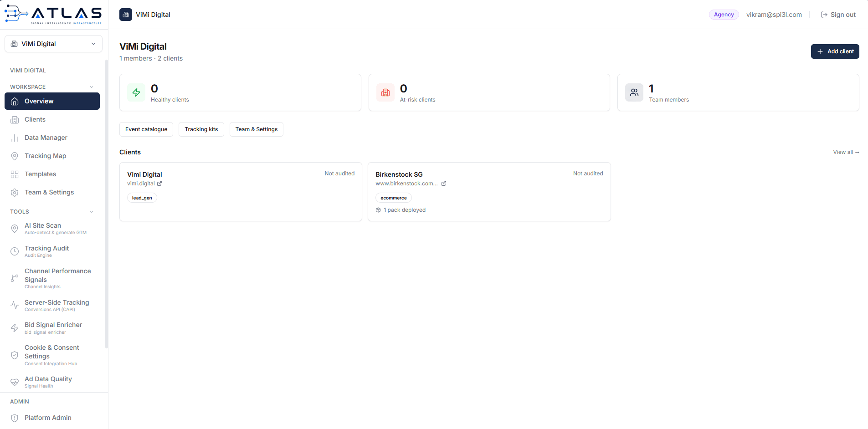Click the lead_gen tag

[142, 198]
